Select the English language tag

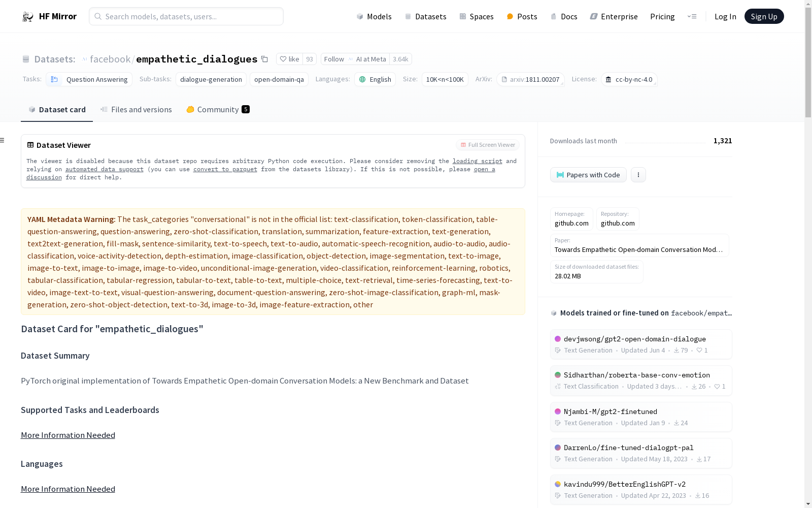click(x=375, y=79)
